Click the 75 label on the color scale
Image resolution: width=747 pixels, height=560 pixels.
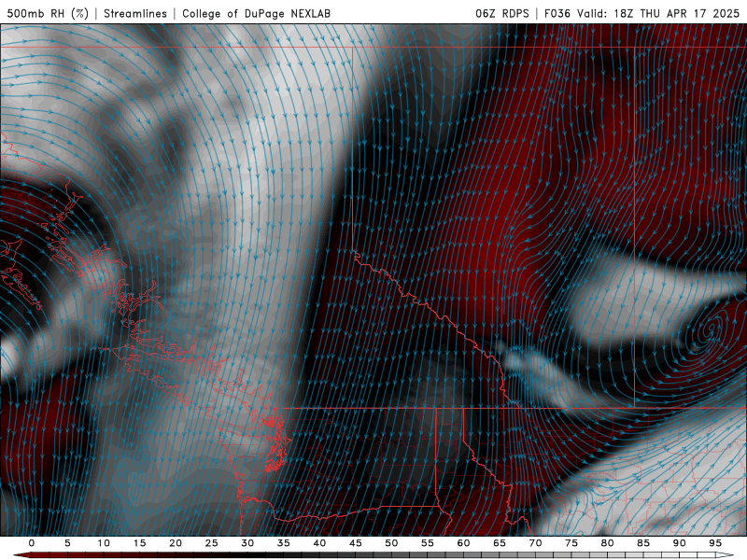[x=571, y=543]
